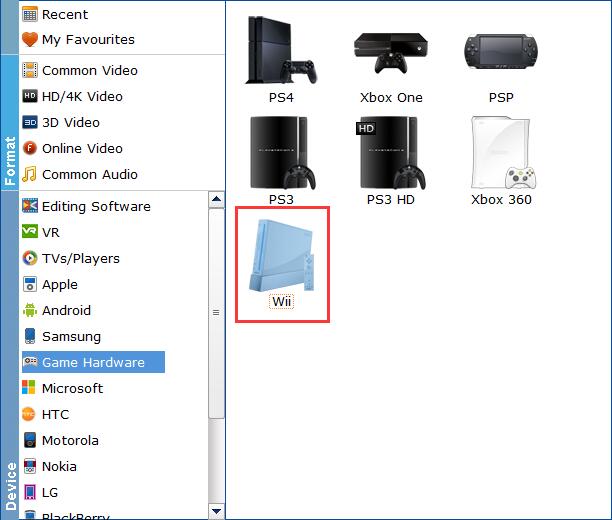Open the Recent category calendar icon
The width and height of the screenshot is (612, 520).
[30, 14]
